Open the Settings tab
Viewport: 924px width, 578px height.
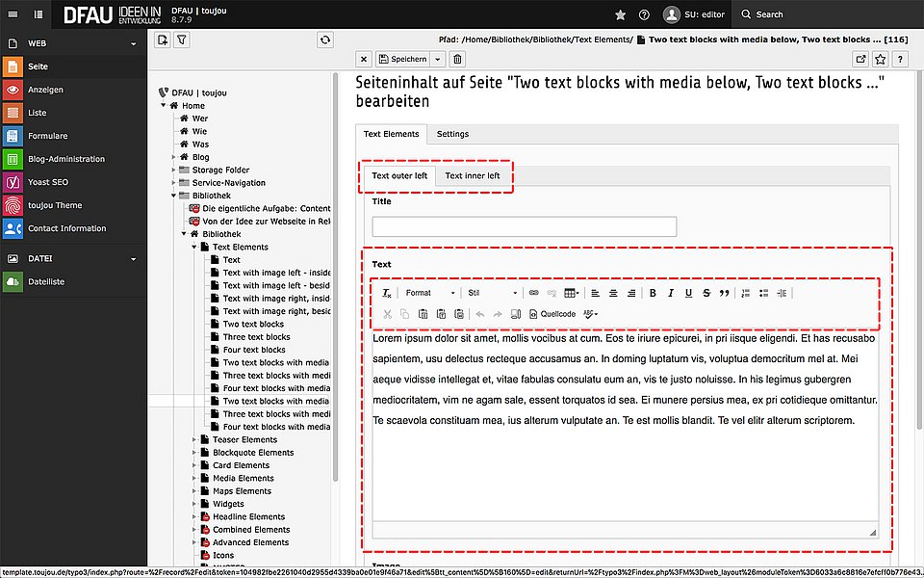452,134
